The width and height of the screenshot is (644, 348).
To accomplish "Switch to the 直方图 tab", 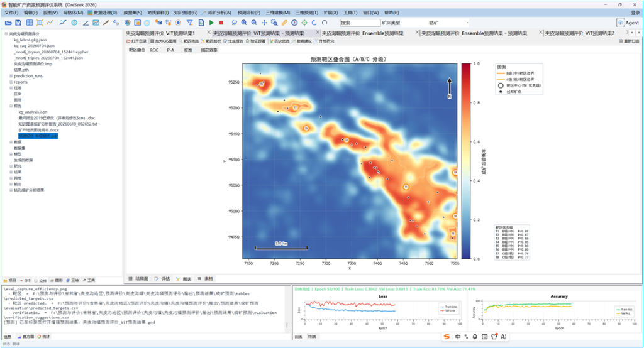I will tap(26, 337).
